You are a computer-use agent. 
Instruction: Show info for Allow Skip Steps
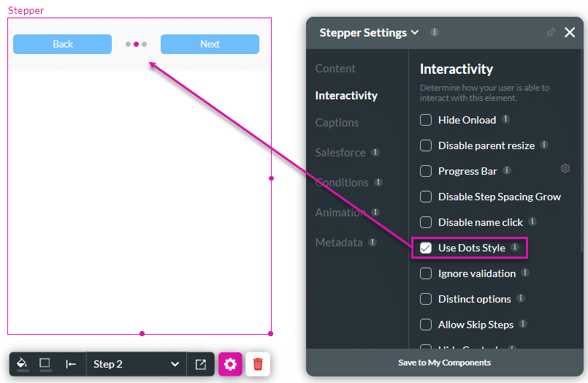(x=523, y=323)
